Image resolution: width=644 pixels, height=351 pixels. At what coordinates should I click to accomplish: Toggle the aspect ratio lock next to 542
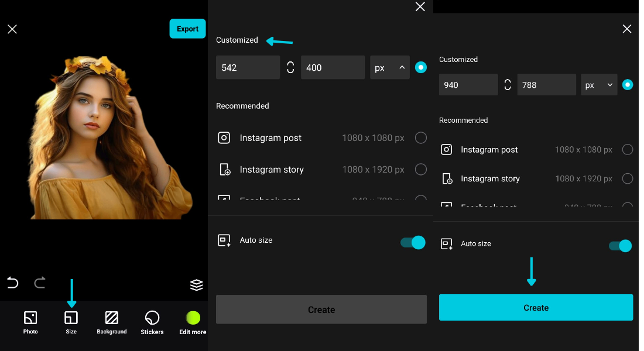[x=290, y=67]
